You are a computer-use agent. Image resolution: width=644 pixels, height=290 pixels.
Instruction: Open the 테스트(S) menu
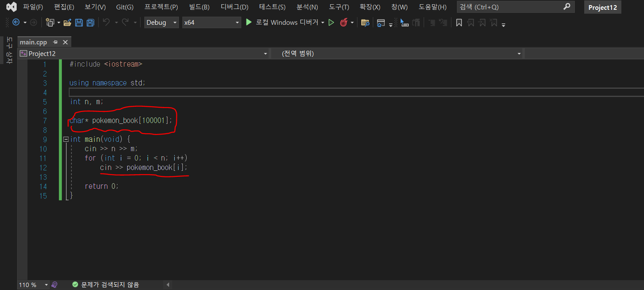pyautogui.click(x=272, y=7)
